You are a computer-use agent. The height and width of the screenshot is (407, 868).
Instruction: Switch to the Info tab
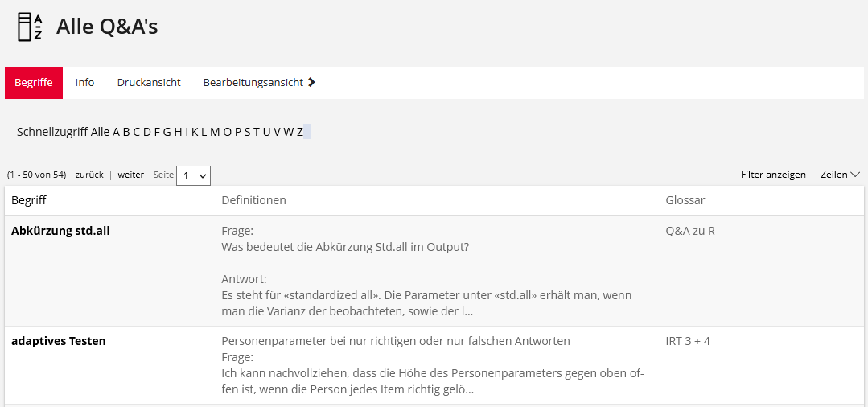click(x=84, y=83)
